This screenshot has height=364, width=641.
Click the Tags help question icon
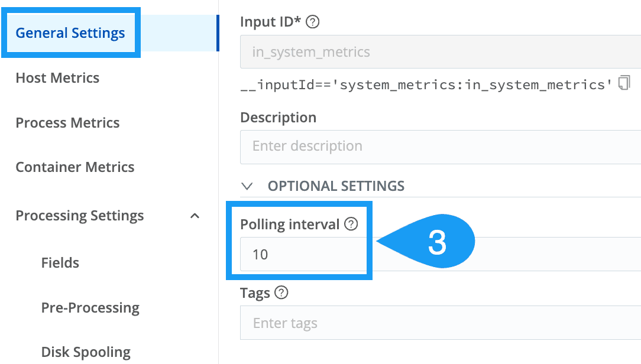[x=281, y=292]
